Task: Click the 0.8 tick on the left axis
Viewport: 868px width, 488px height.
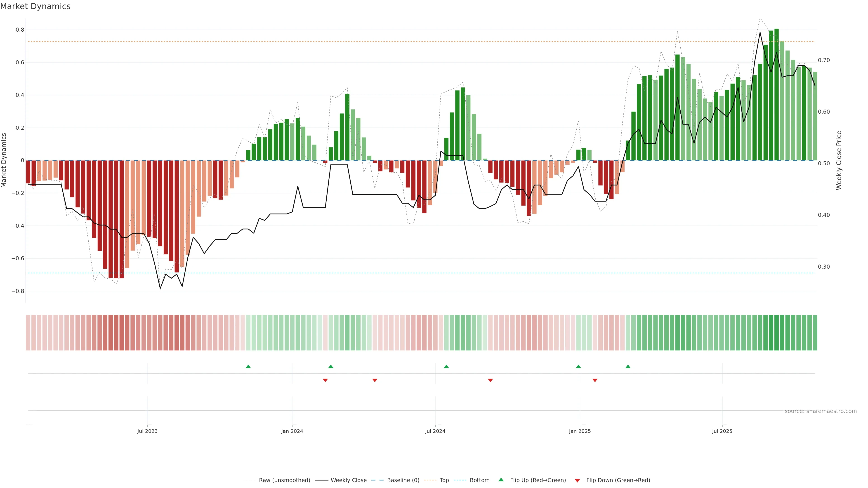Action: pos(20,30)
